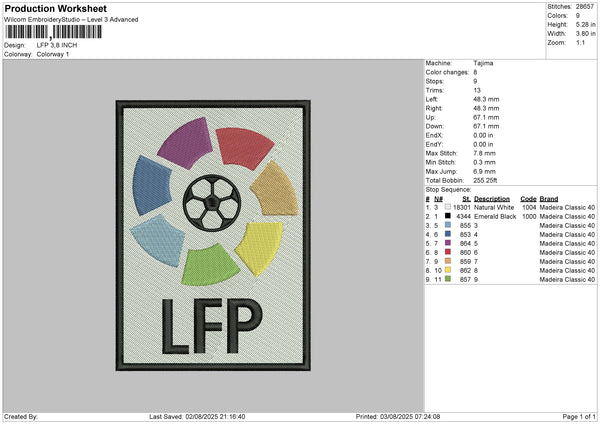The height and width of the screenshot is (424, 600).
Task: Select the design name 'LFP 3,8 INCH'
Action: point(57,45)
